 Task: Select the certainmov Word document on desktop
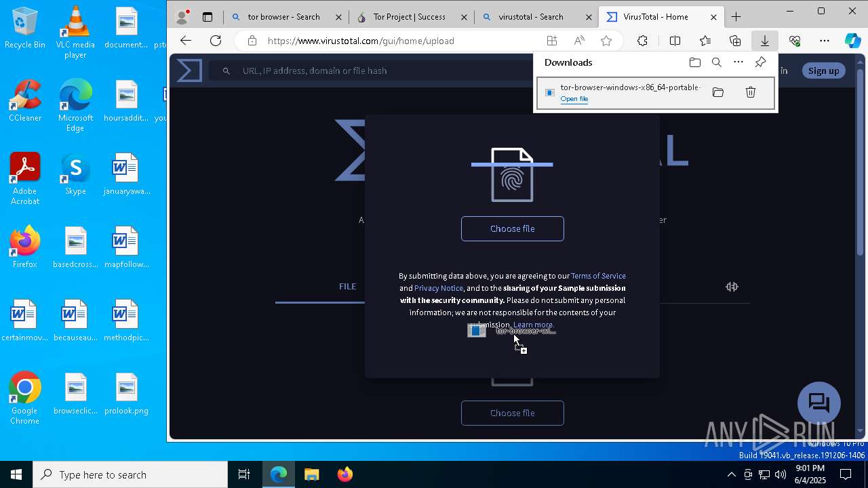click(25, 321)
